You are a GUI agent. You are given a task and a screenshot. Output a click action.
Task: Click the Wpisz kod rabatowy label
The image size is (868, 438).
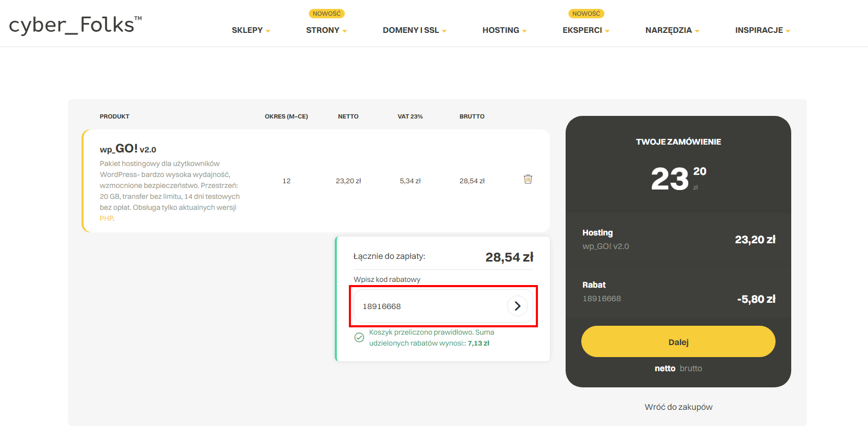387,279
